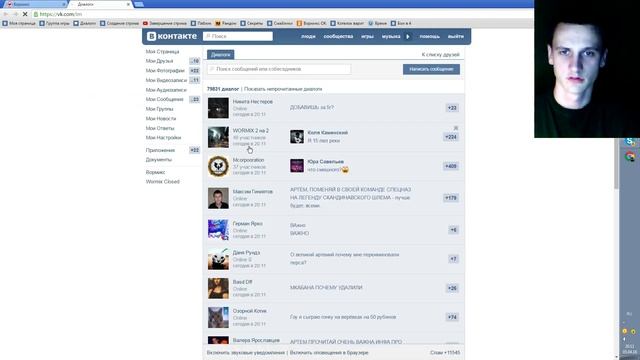Click выйти to log out
Screen dimensions: 640x360
point(456,36)
